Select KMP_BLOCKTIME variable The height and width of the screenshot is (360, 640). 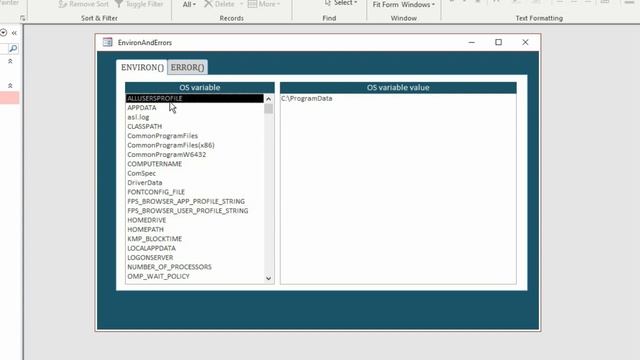(195, 239)
